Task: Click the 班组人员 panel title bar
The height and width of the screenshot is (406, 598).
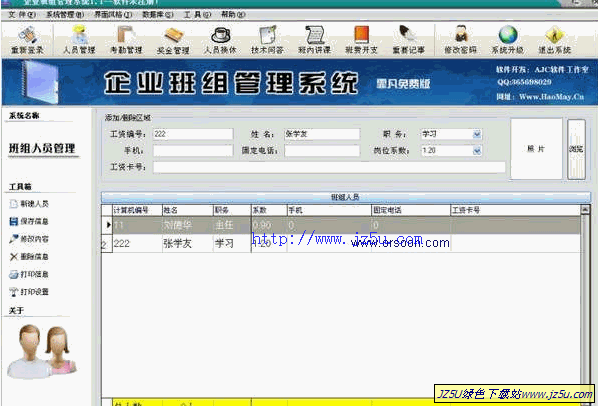Action: [346, 197]
